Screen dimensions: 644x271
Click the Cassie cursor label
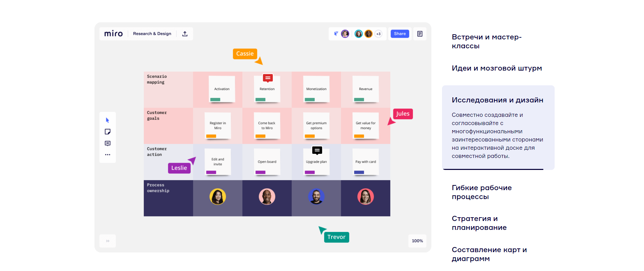click(x=245, y=54)
